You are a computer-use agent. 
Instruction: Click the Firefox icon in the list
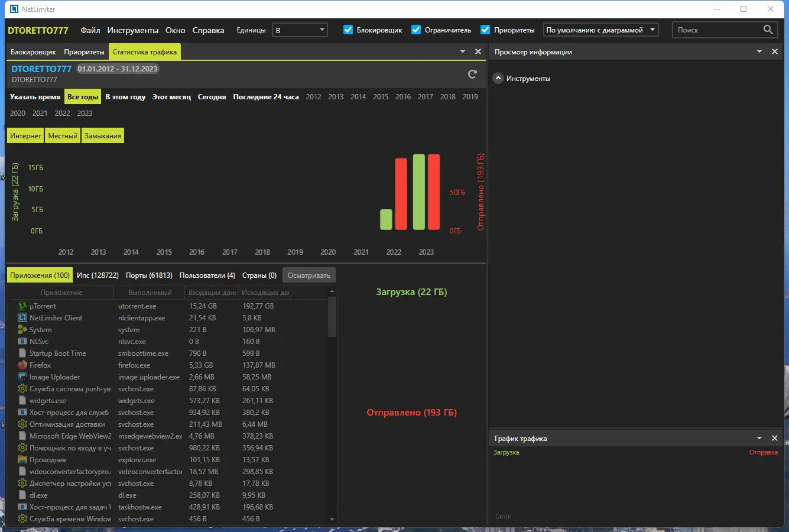tap(22, 365)
